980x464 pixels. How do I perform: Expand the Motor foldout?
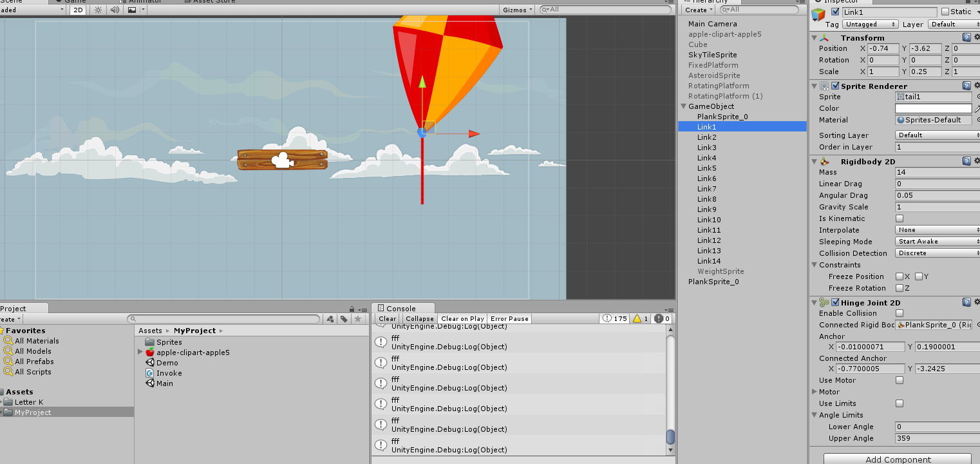pos(815,392)
